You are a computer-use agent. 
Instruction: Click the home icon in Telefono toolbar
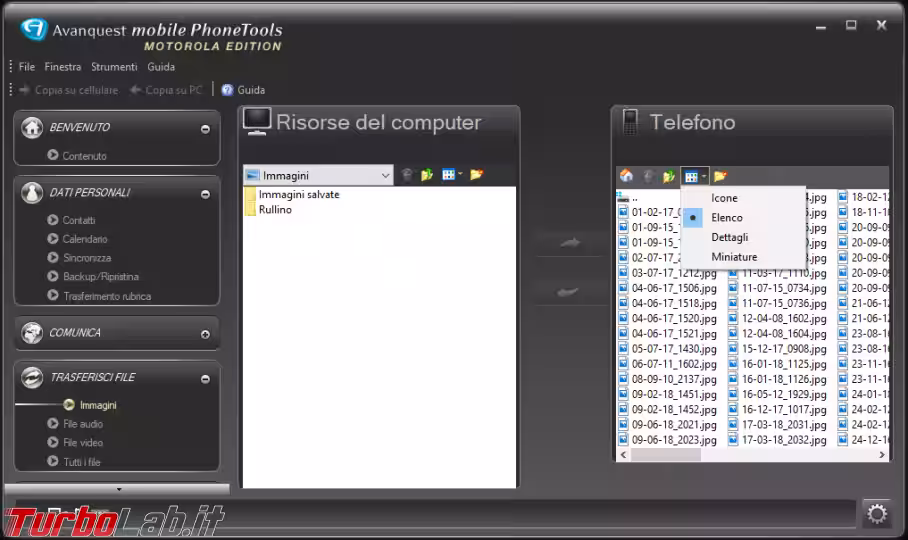pos(627,176)
